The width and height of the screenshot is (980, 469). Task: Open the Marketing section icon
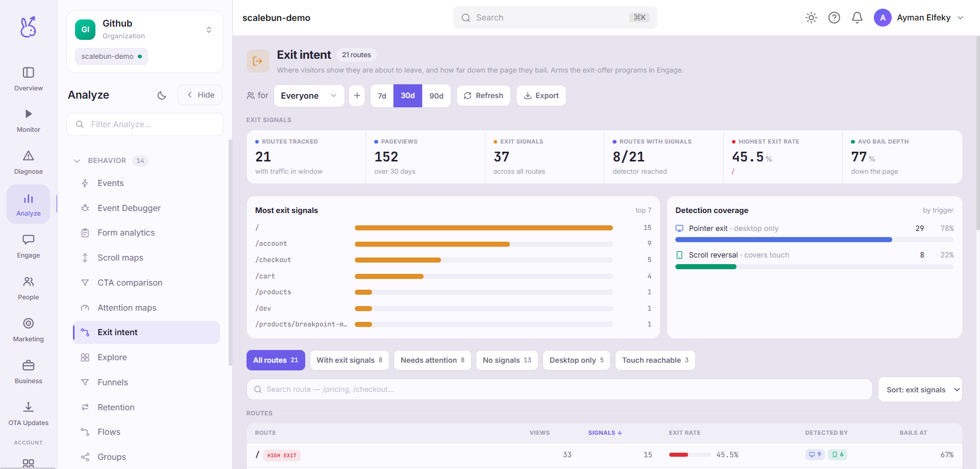[x=29, y=323]
